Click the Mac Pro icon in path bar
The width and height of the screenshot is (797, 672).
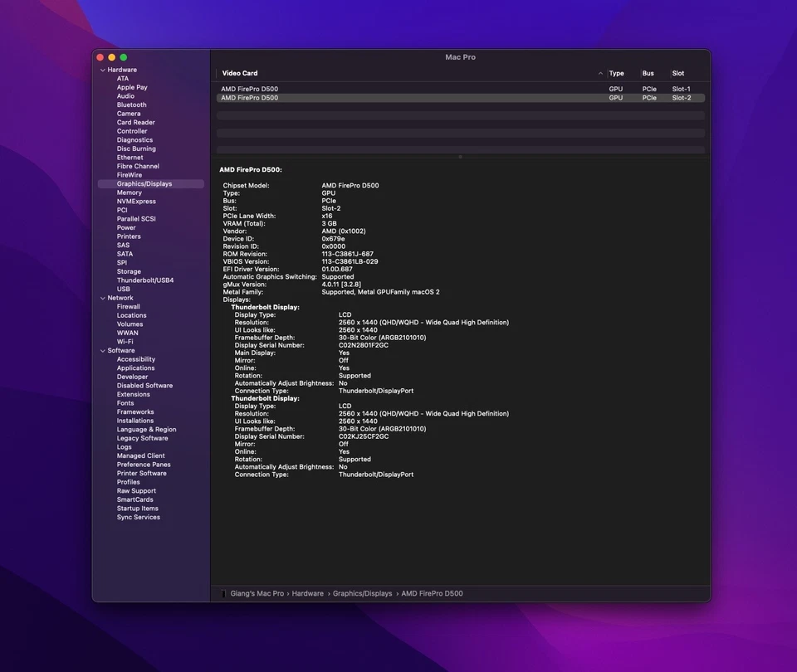(x=223, y=593)
